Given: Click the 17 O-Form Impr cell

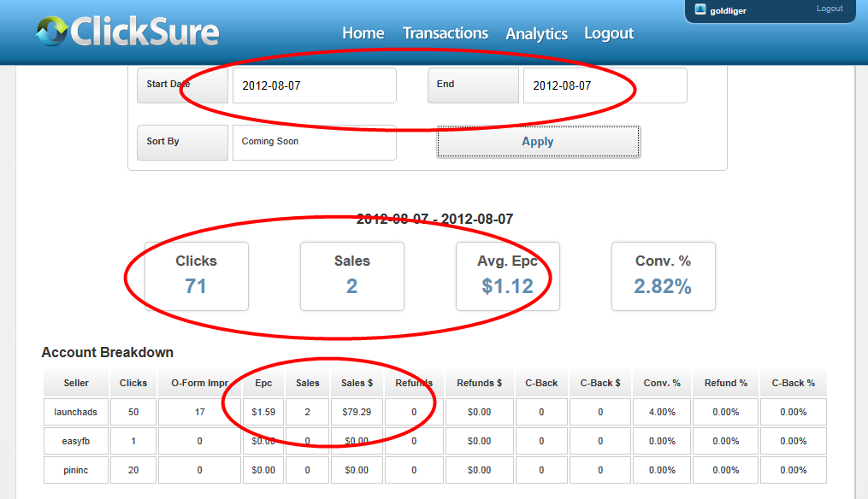Looking at the screenshot, I should (200, 412).
